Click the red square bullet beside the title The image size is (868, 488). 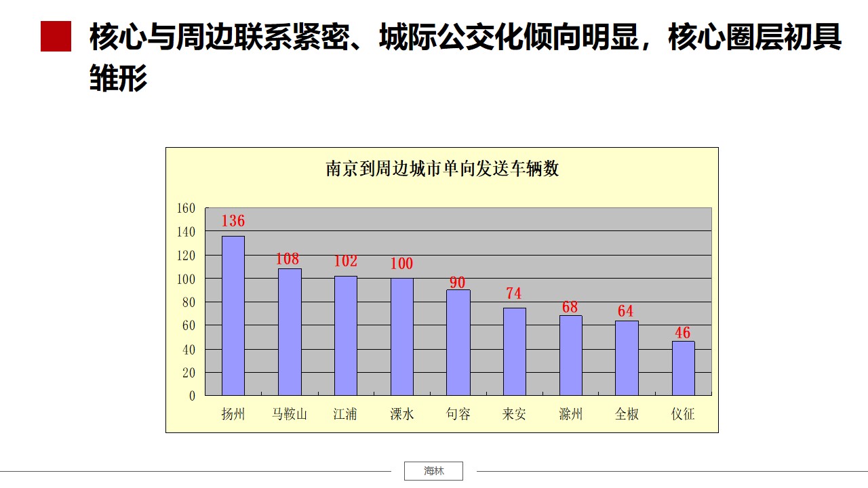56,37
